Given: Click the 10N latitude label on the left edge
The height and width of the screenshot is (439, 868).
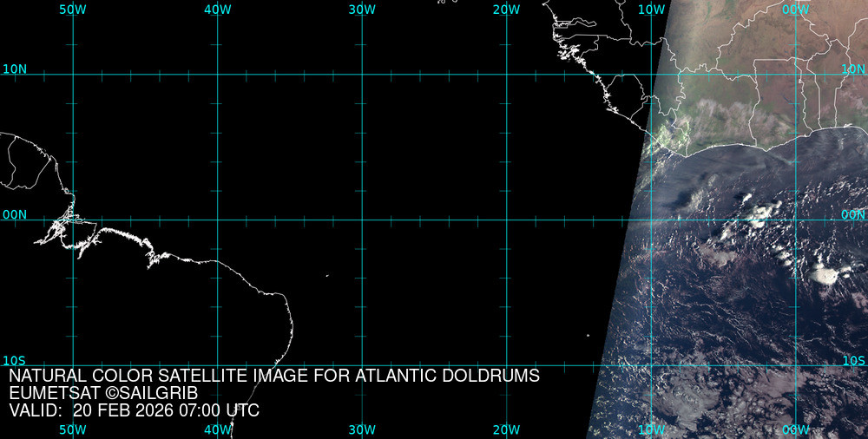Looking at the screenshot, I should pos(15,69).
